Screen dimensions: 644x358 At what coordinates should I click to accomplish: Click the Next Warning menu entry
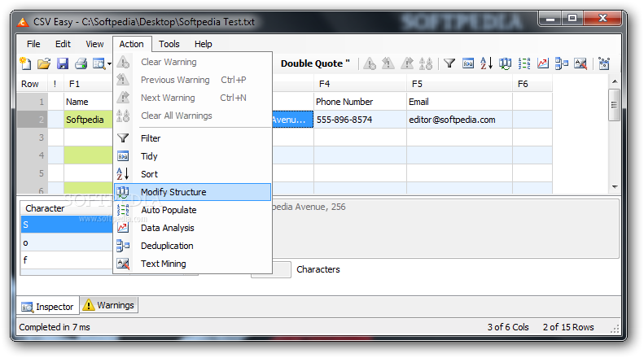click(192, 98)
